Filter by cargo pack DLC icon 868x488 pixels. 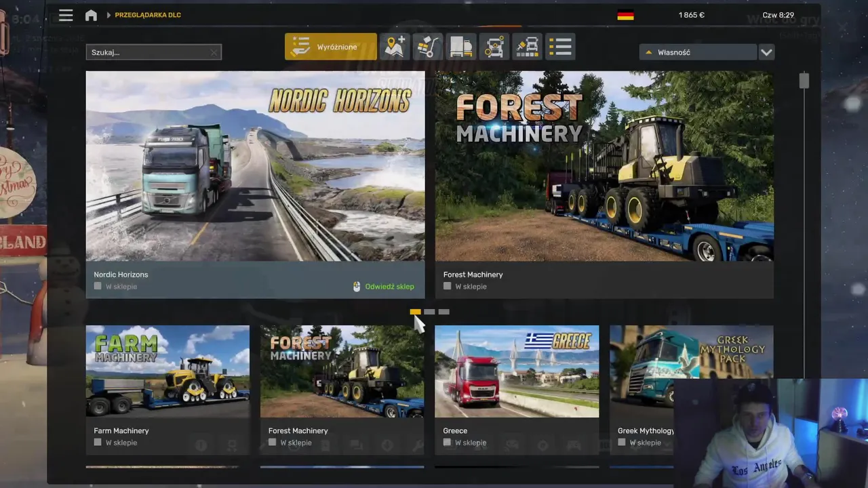click(x=428, y=47)
